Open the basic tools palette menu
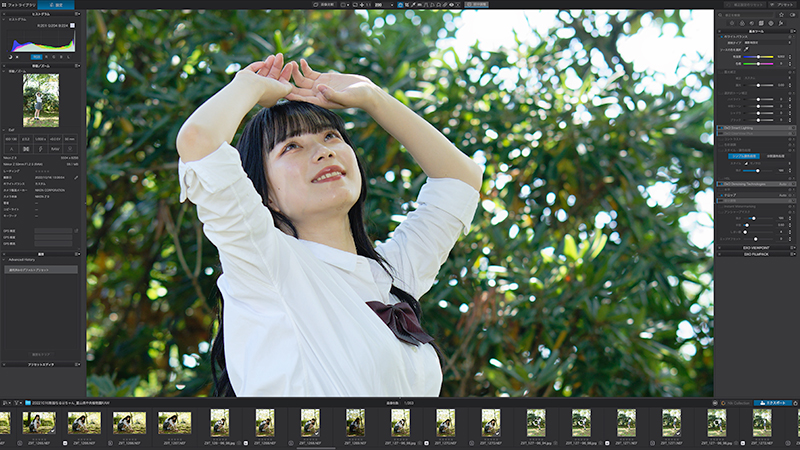 [793, 31]
